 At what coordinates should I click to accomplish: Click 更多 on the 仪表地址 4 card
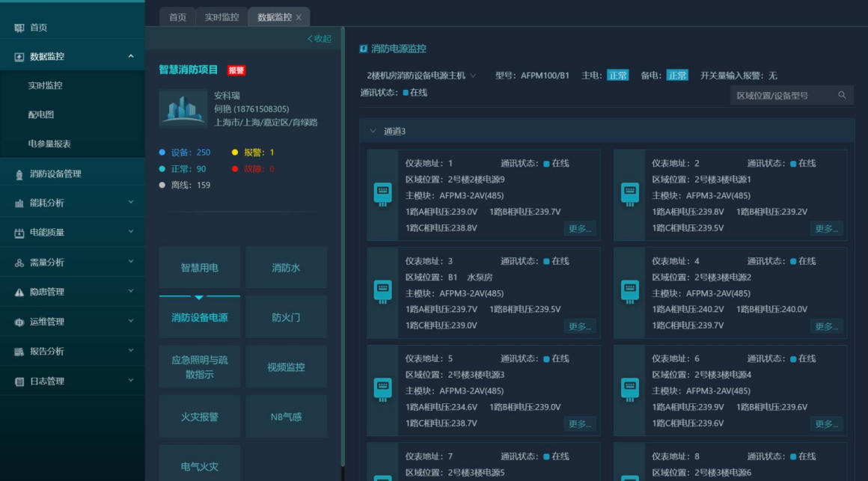click(x=827, y=327)
